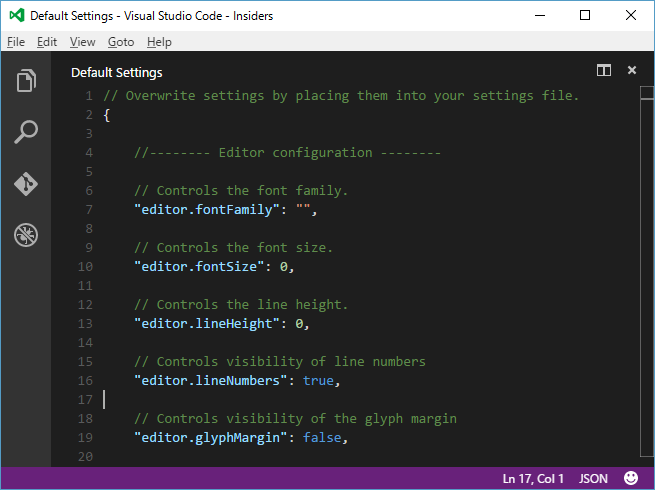Click the true value of lineNumbers

click(x=318, y=381)
